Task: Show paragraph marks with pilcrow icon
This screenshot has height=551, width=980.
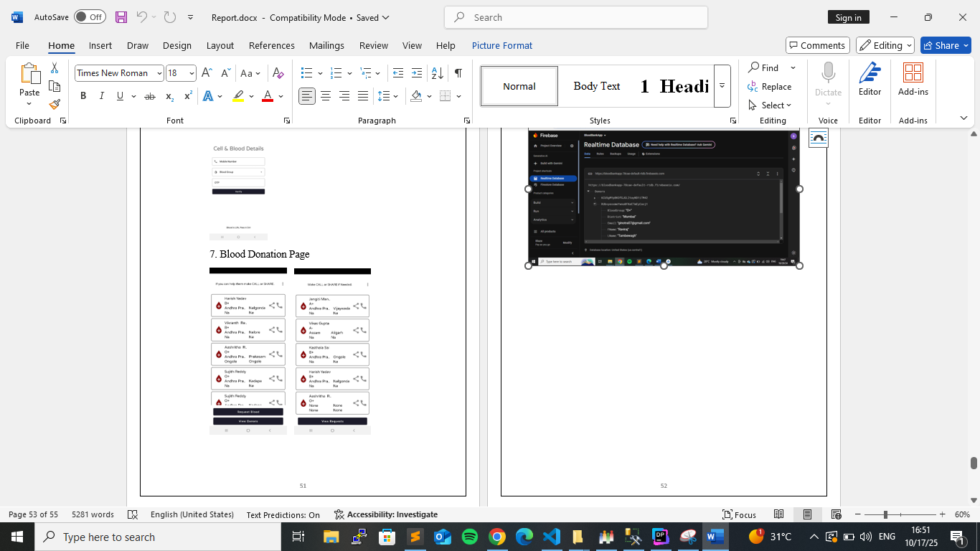Action: [x=458, y=73]
